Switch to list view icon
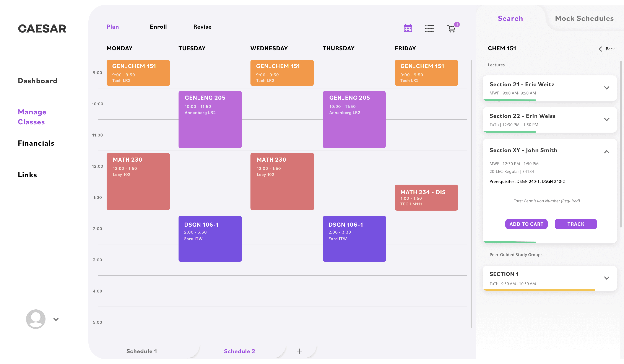This screenshot has height=364, width=624. point(429,28)
